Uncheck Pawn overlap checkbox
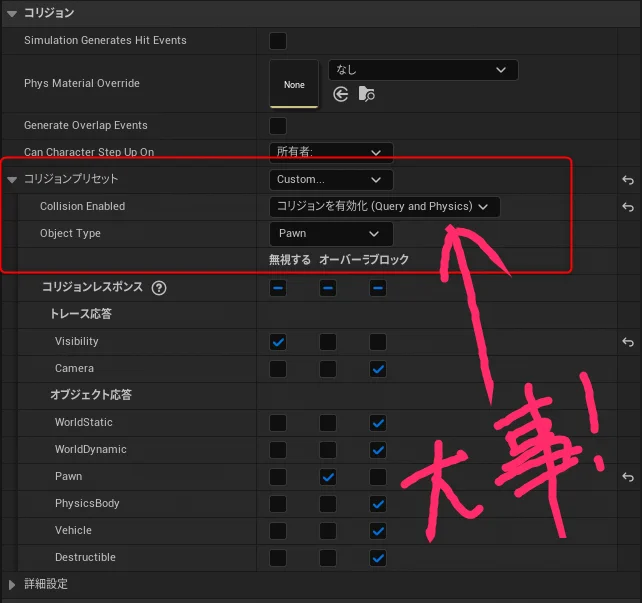This screenshot has width=642, height=603. pos(328,477)
